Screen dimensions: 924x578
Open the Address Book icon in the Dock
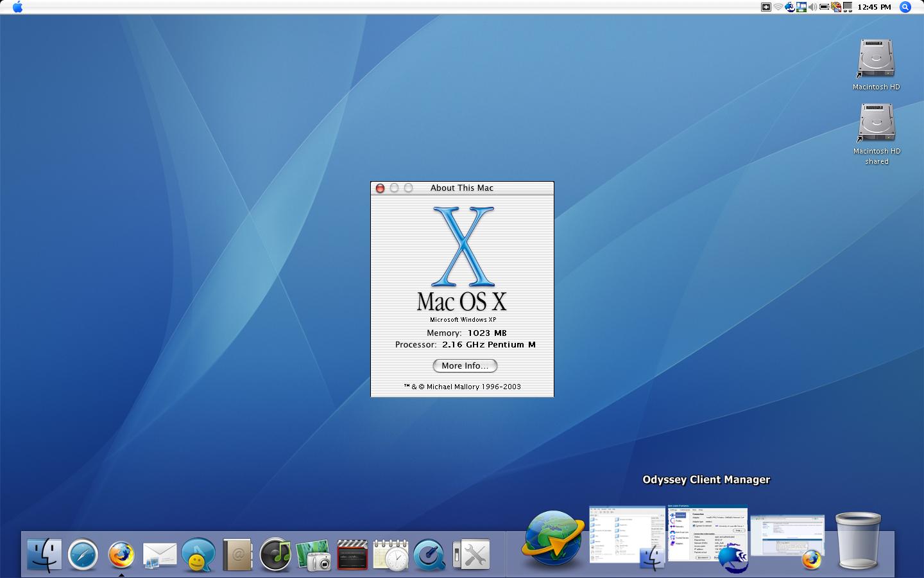pyautogui.click(x=237, y=555)
